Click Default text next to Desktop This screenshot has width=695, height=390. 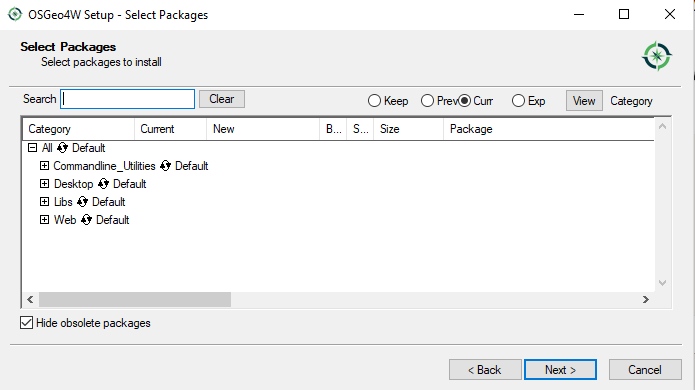click(x=129, y=184)
